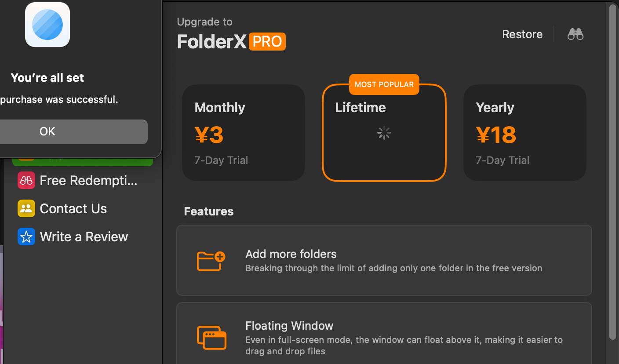Select the Monthly ¥3 plan card

point(244,132)
